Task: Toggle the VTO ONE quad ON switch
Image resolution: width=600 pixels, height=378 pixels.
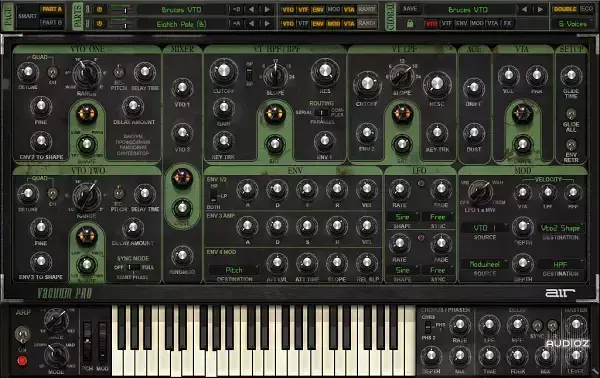Action: pos(52,72)
